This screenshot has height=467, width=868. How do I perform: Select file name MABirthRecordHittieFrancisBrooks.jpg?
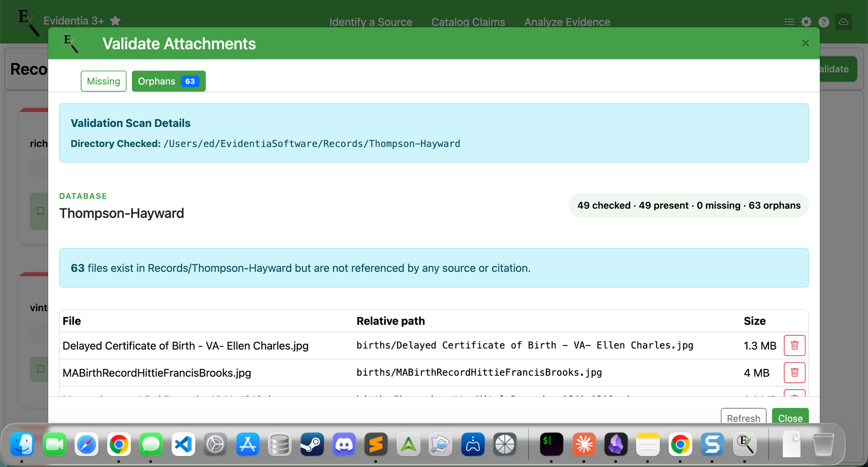coord(157,373)
